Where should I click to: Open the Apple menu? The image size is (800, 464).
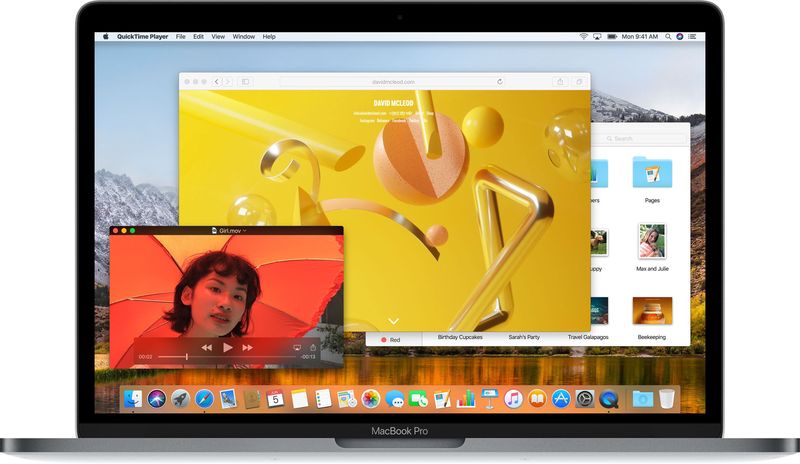click(106, 37)
